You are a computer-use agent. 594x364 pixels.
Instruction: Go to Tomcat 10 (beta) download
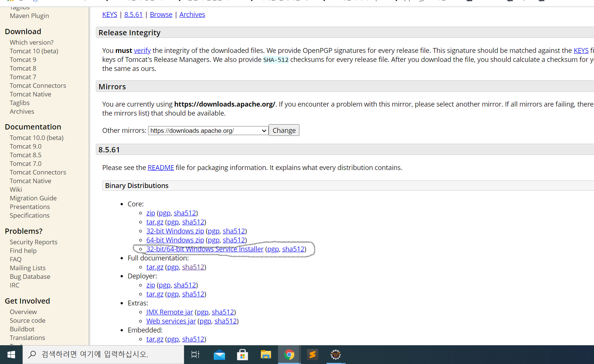pyautogui.click(x=34, y=51)
